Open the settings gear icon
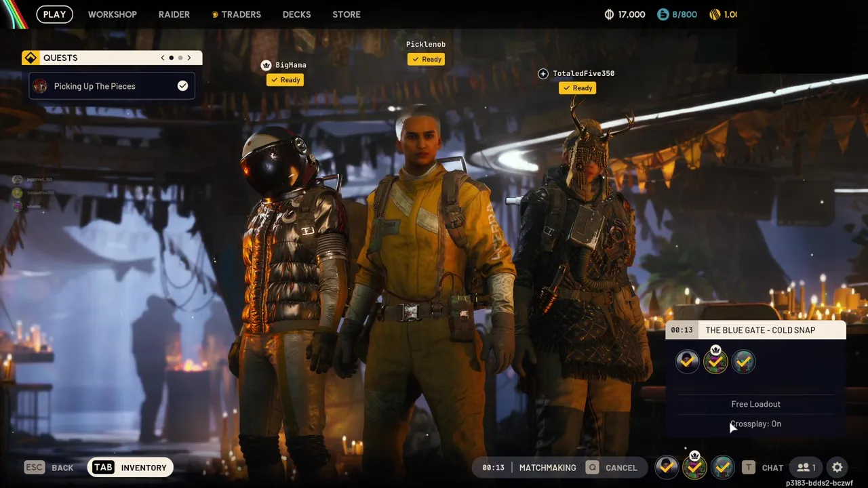 (837, 468)
